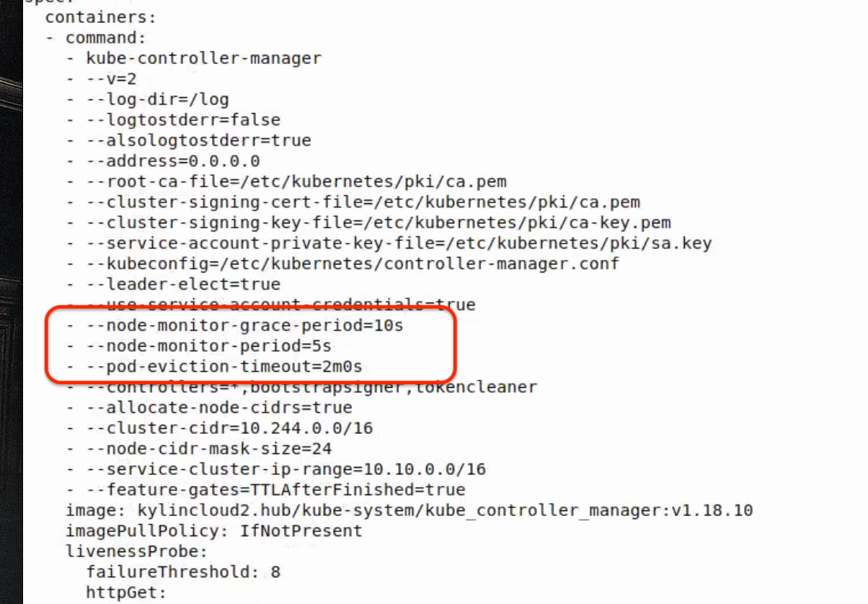Viewport: 868px width, 604px height.
Task: Click the --alsologtostderr=true line
Action: [x=198, y=141]
